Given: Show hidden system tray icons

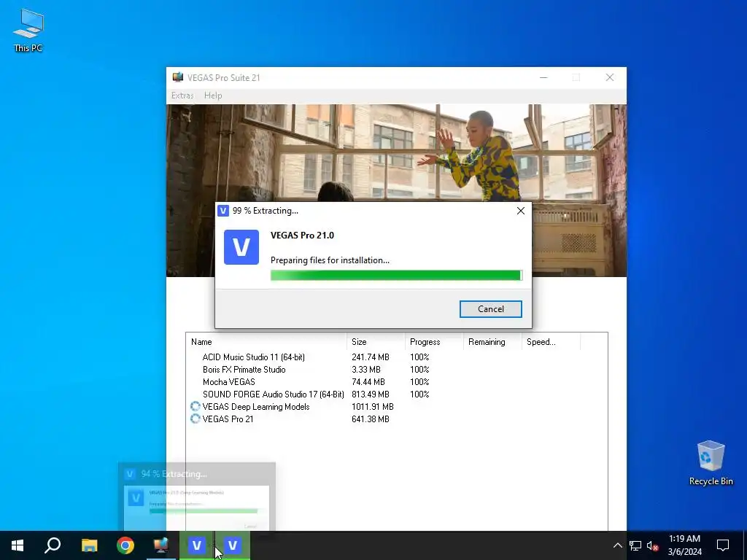Looking at the screenshot, I should click(x=617, y=545).
